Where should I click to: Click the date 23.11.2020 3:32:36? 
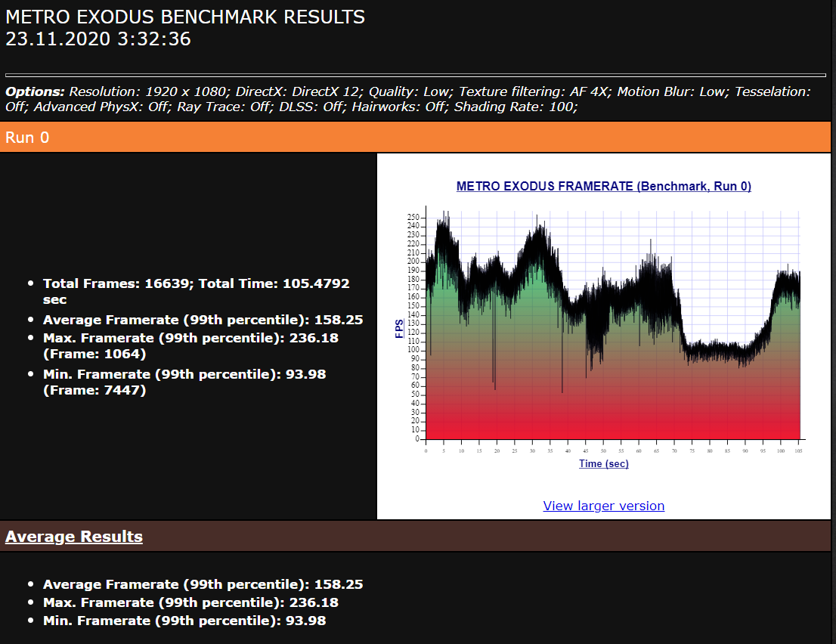pyautogui.click(x=98, y=39)
